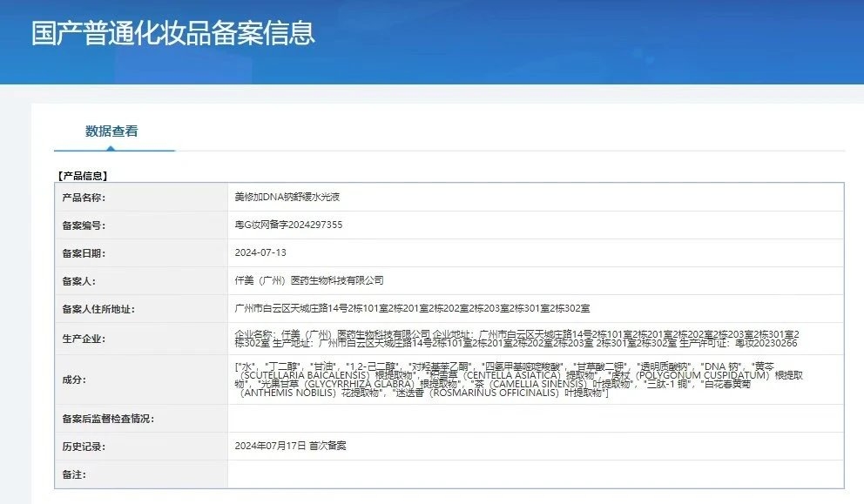Select the manufacturer details starting 企业名称
Image resolution: width=864 pixels, height=504 pixels.
[x=516, y=339]
